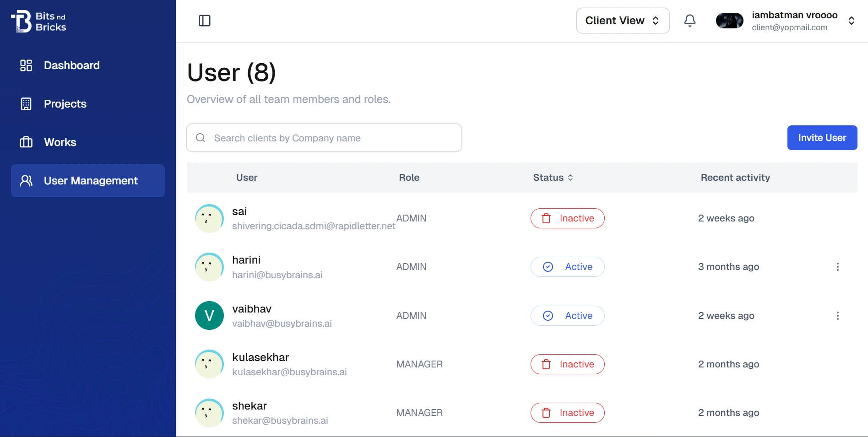Viewport: 868px width, 437px height.
Task: Click the Inactive status badge for sai
Action: [567, 218]
